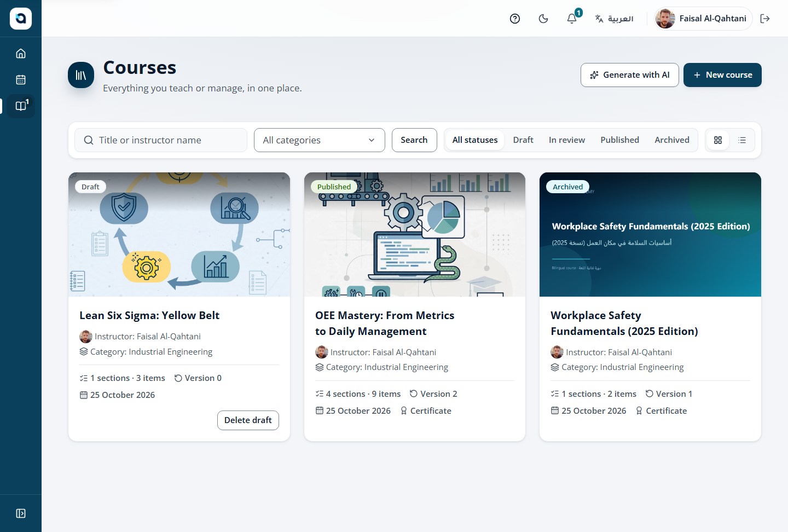The image size is (788, 532).
Task: Filter courses by Draft status
Action: click(523, 140)
